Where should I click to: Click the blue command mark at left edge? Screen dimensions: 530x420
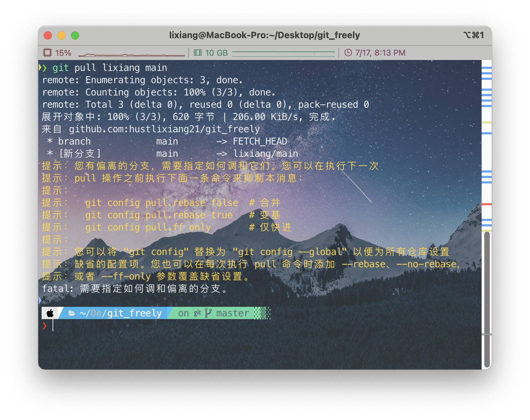click(x=40, y=300)
